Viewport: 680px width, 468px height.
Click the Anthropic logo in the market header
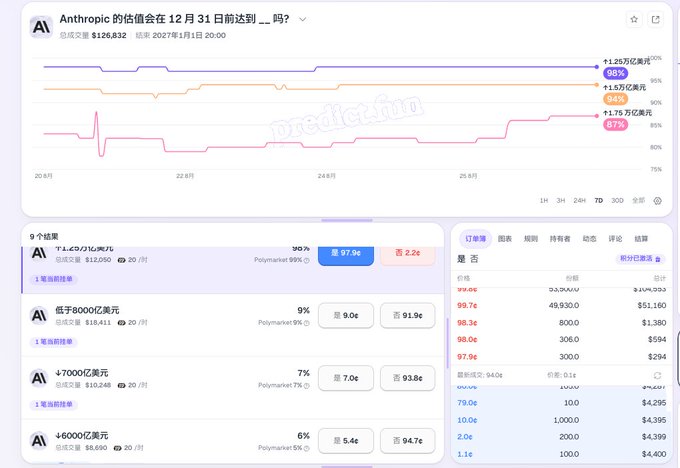(x=41, y=26)
